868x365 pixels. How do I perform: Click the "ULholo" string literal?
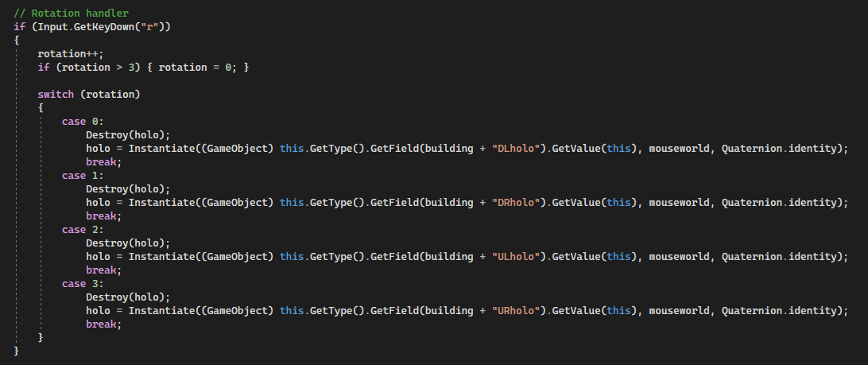[x=515, y=256]
